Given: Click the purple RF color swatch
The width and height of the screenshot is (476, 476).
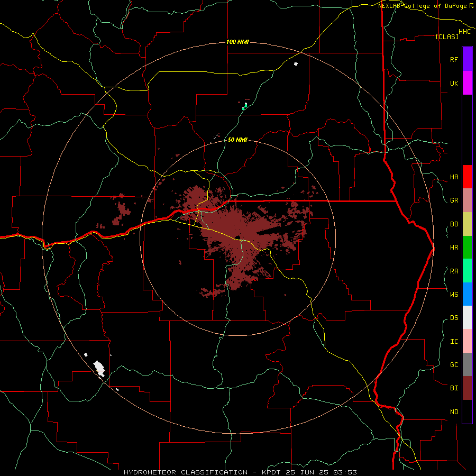Looking at the screenshot, I should 467,59.
